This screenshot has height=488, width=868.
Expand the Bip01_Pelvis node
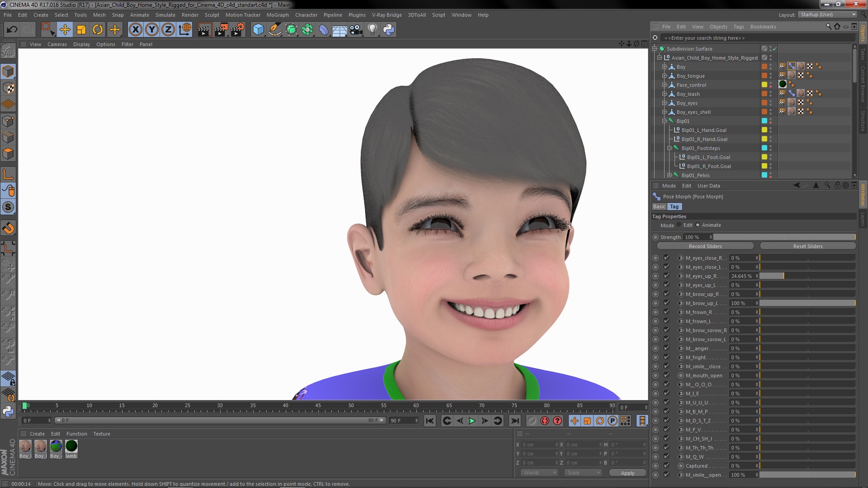670,175
